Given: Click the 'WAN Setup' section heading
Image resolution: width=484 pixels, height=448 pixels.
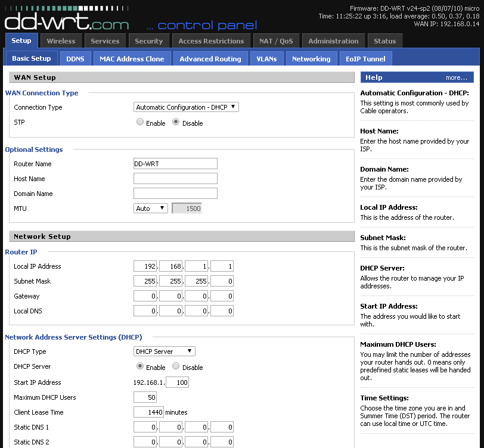Looking at the screenshot, I should click(35, 77).
